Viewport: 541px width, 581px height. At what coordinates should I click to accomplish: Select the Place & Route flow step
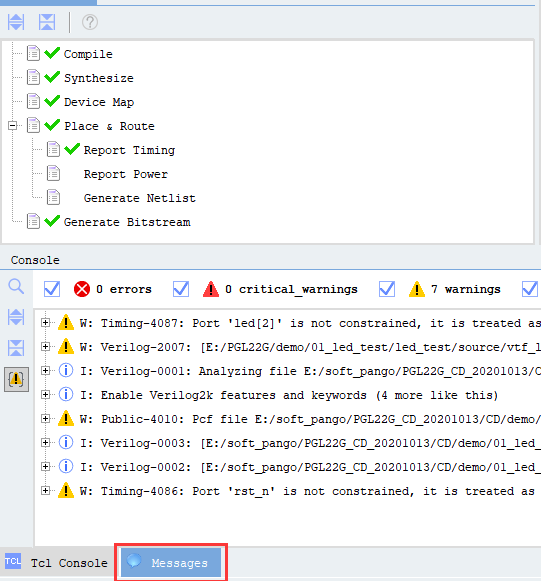(x=109, y=126)
